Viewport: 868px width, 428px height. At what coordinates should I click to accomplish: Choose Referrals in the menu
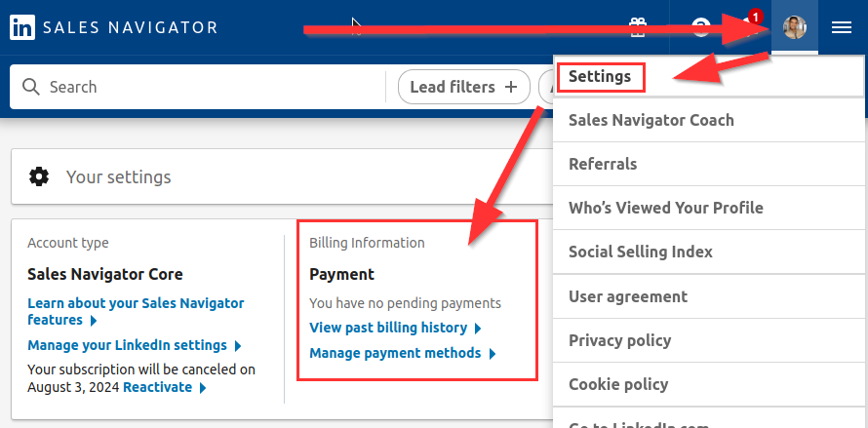point(603,164)
